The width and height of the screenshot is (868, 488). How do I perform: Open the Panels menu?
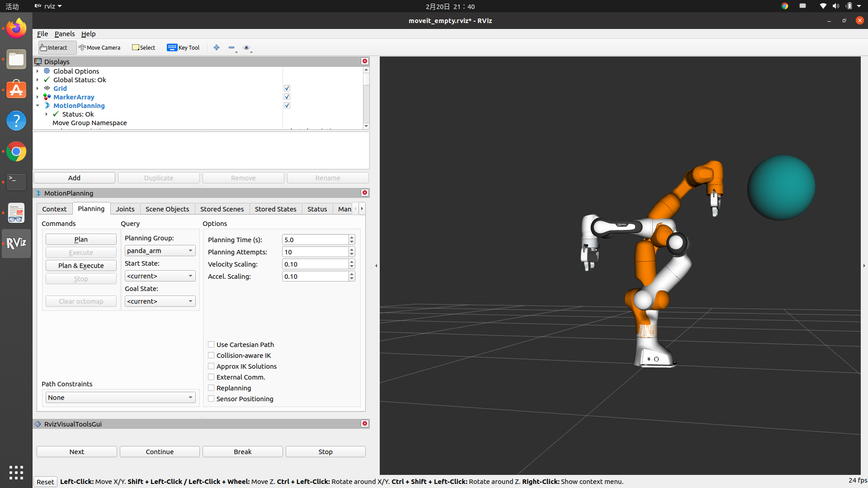click(x=65, y=33)
